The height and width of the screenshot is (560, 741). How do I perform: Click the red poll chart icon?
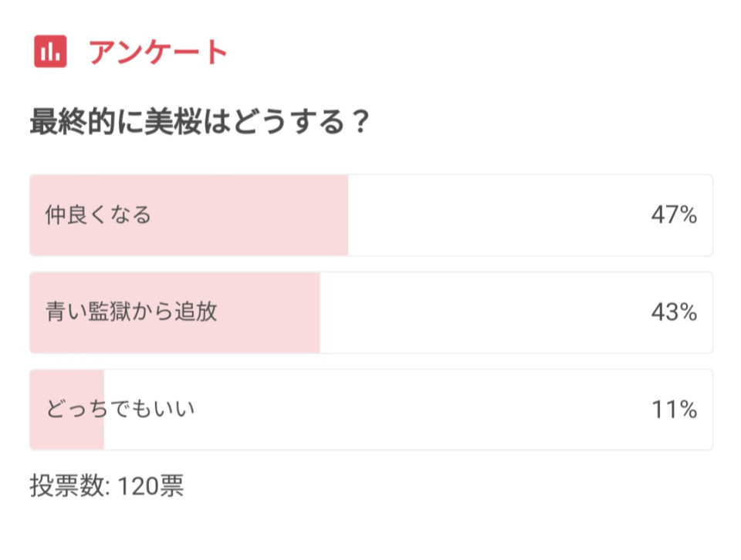pos(50,51)
